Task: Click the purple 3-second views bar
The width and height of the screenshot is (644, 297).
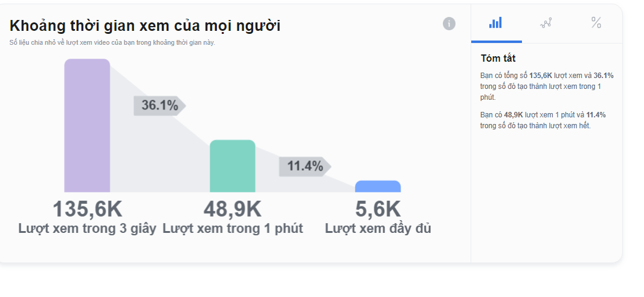Action: tap(87, 126)
